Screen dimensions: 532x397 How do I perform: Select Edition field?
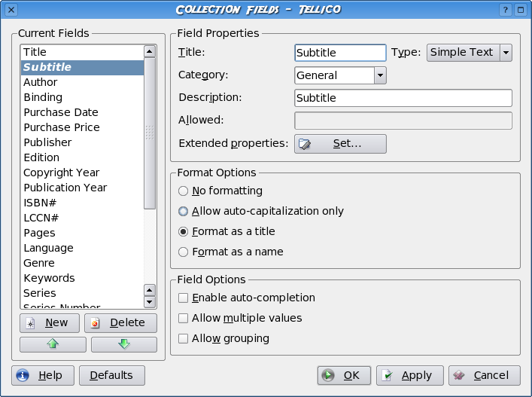pos(83,157)
